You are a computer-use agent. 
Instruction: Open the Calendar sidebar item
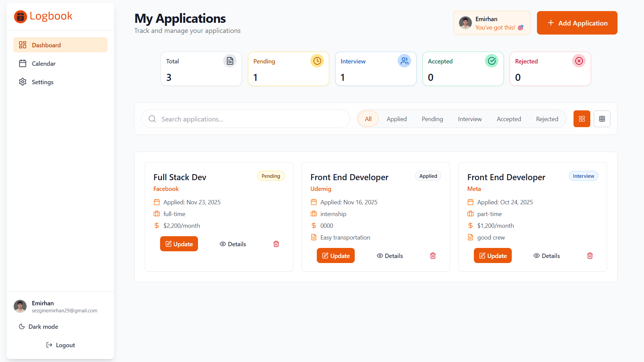pyautogui.click(x=60, y=63)
